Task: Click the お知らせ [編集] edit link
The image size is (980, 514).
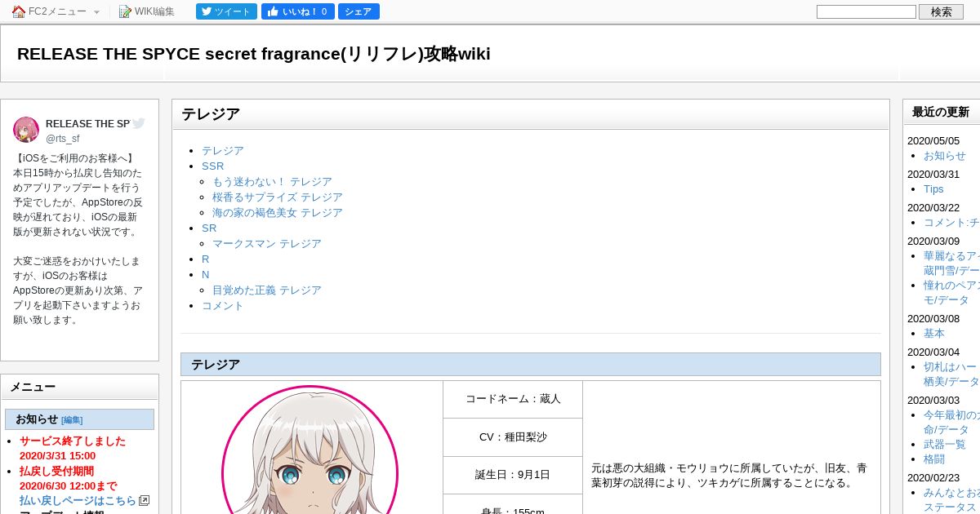Action: 72,420
